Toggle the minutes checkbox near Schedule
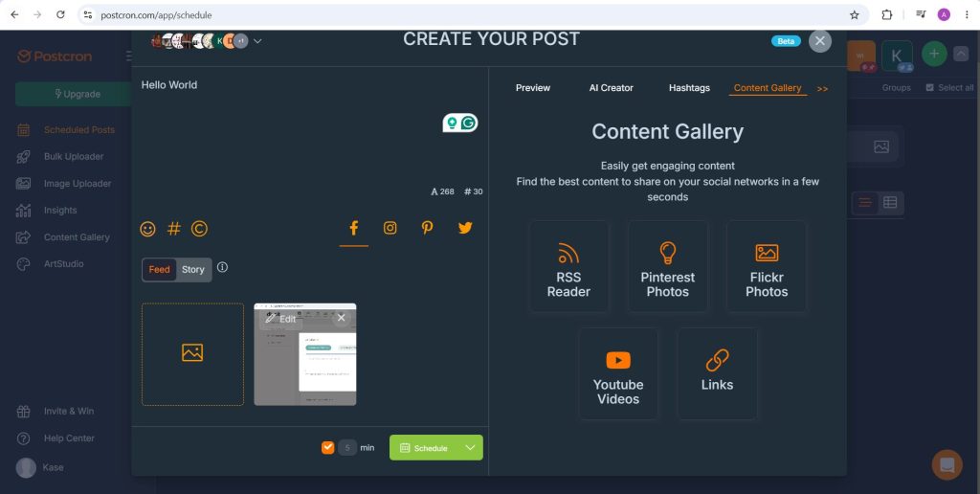This screenshot has height=494, width=980. [327, 447]
